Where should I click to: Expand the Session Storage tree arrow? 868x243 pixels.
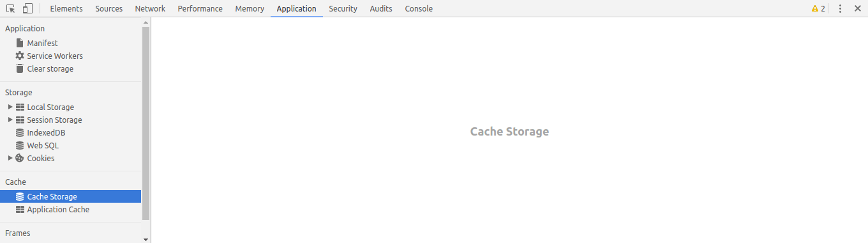pyautogui.click(x=10, y=120)
